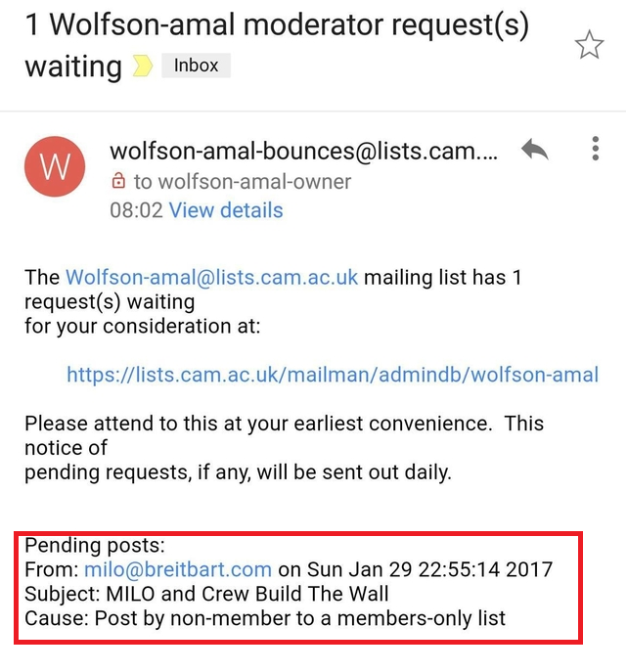The image size is (627, 672).
Task: Tap the date Sun Jan 29 22:55:14 2017
Action: click(x=429, y=569)
